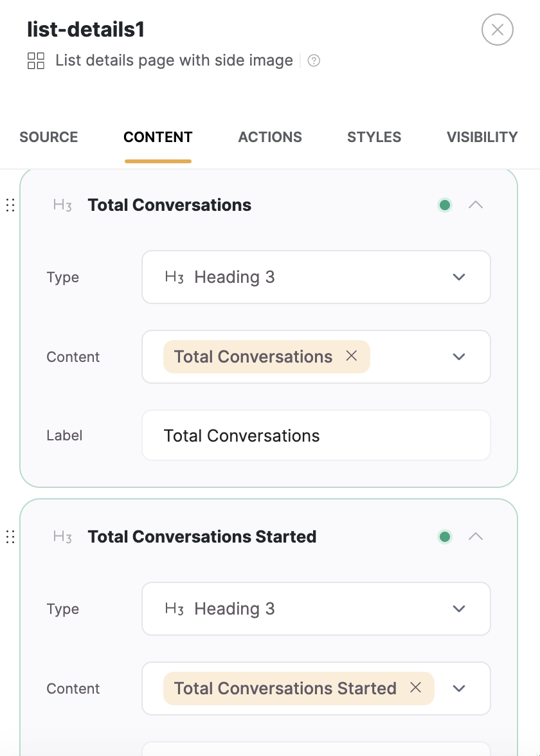Screen dimensions: 540x756
Task: Open the ACTIONS tab
Action: point(270,137)
